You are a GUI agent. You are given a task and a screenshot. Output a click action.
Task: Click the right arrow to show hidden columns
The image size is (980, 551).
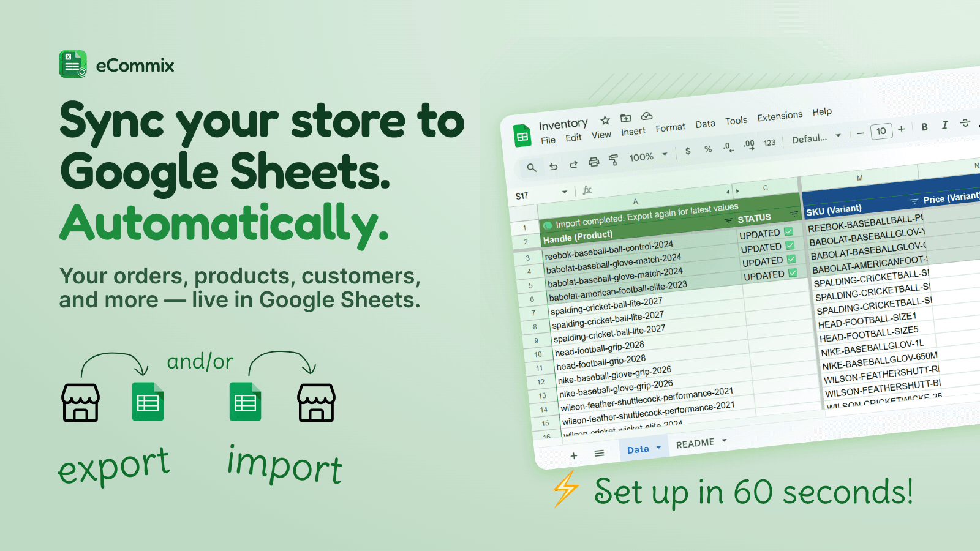(737, 191)
